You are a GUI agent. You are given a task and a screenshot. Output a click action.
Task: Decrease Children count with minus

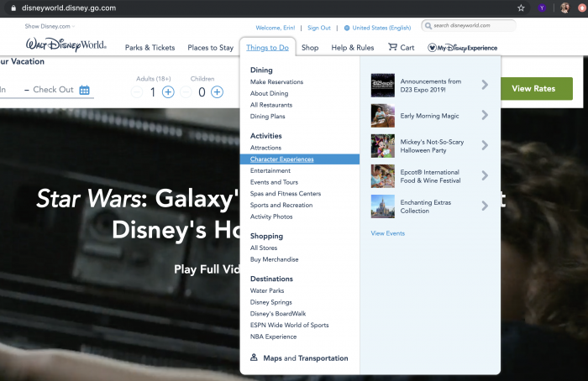point(186,91)
